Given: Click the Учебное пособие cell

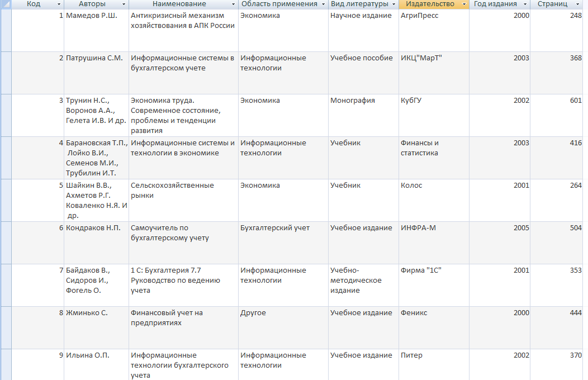Looking at the screenshot, I should click(363, 73).
